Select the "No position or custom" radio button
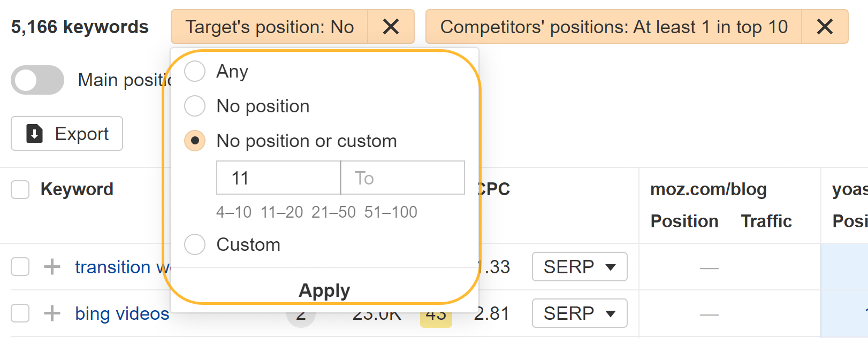The width and height of the screenshot is (868, 338). (x=195, y=140)
